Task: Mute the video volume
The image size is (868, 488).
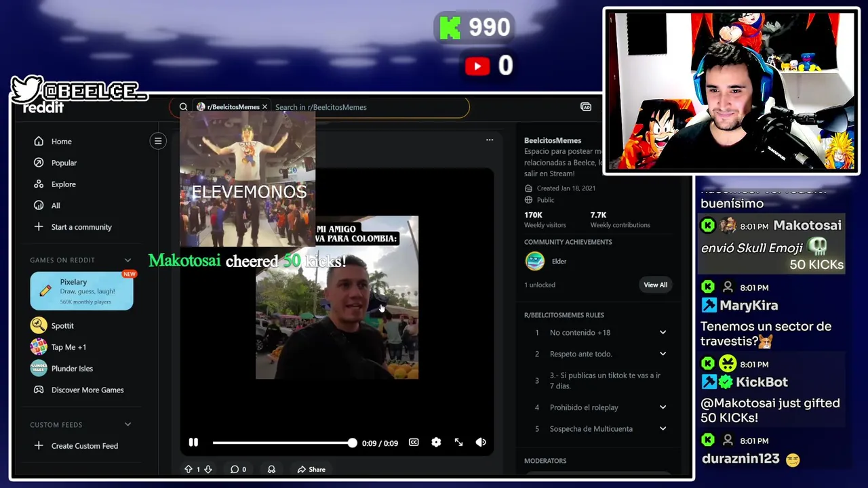Action: coord(481,443)
